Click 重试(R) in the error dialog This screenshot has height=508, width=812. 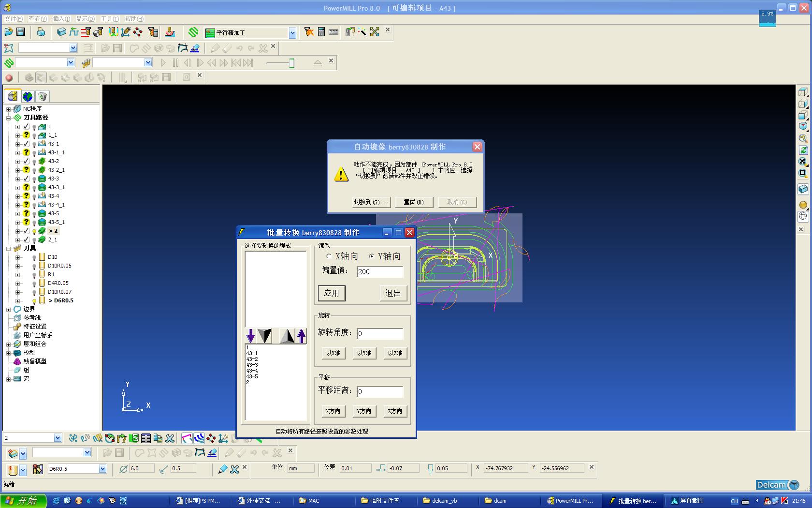pyautogui.click(x=414, y=202)
